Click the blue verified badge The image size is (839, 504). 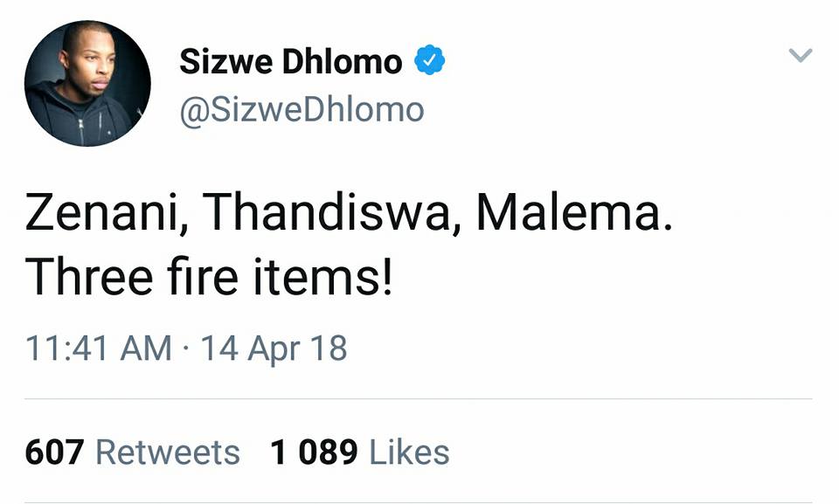[x=430, y=60]
